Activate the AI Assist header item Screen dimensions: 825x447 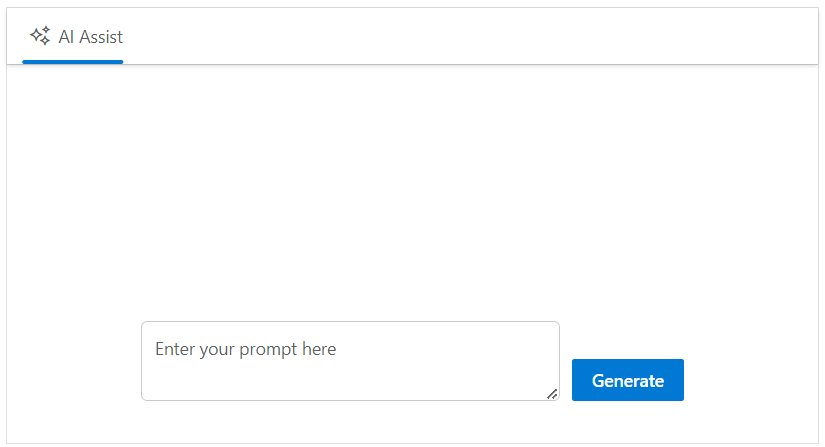coord(73,37)
